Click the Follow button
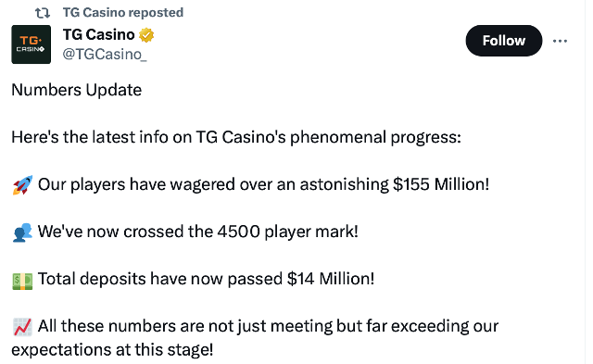The image size is (593, 364). [x=504, y=41]
